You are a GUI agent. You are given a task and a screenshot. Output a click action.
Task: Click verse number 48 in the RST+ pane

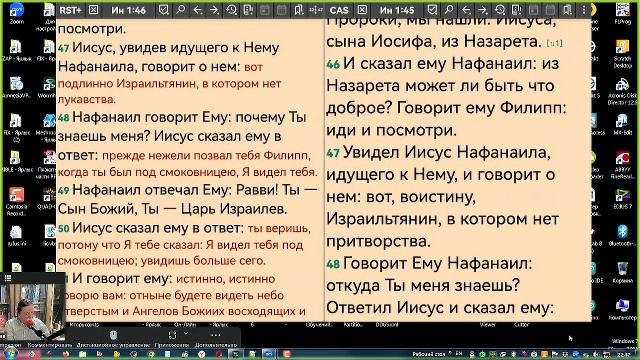[64, 118]
